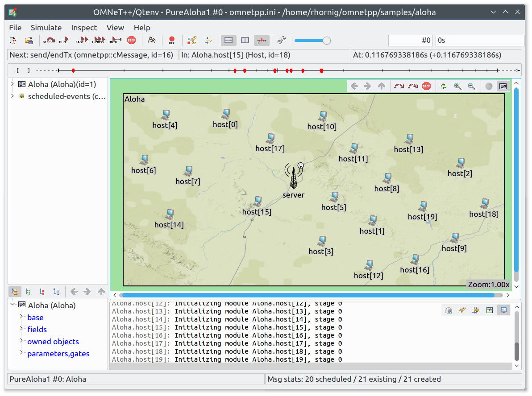The width and height of the screenshot is (532, 396).
Task: Select flat mode in object inspector toolbar
Action: click(28, 292)
